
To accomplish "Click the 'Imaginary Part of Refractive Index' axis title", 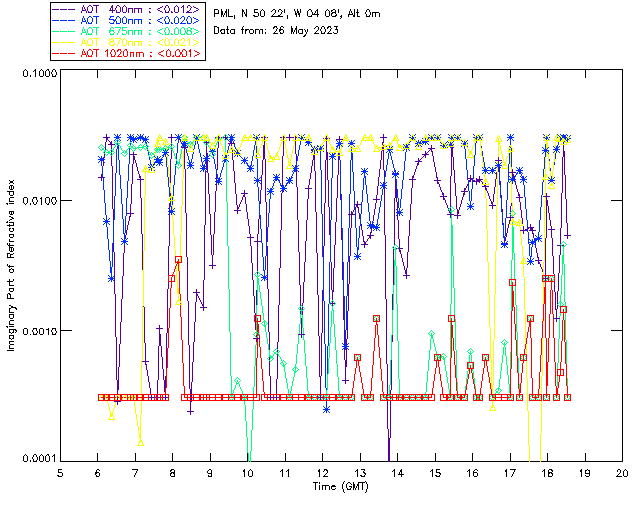I will coord(13,266).
